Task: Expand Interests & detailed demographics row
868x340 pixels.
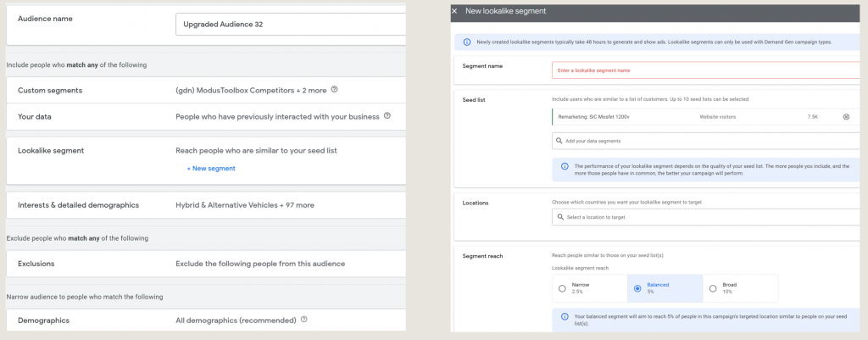Action: click(x=203, y=204)
